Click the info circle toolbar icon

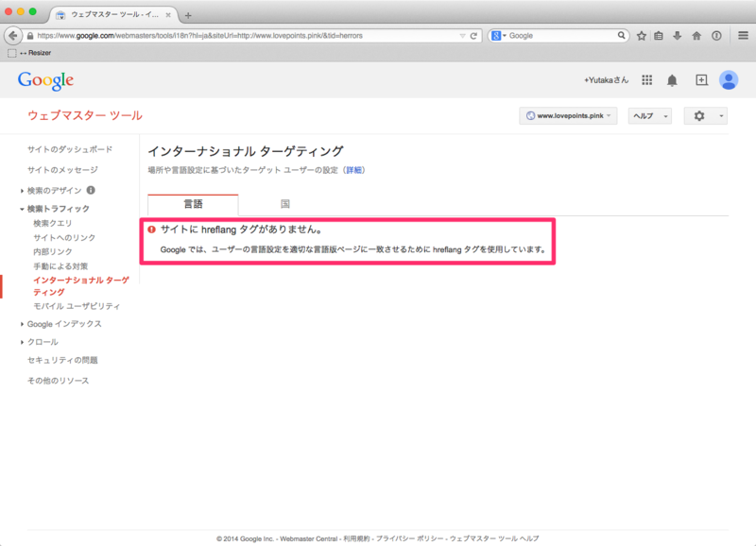(716, 36)
